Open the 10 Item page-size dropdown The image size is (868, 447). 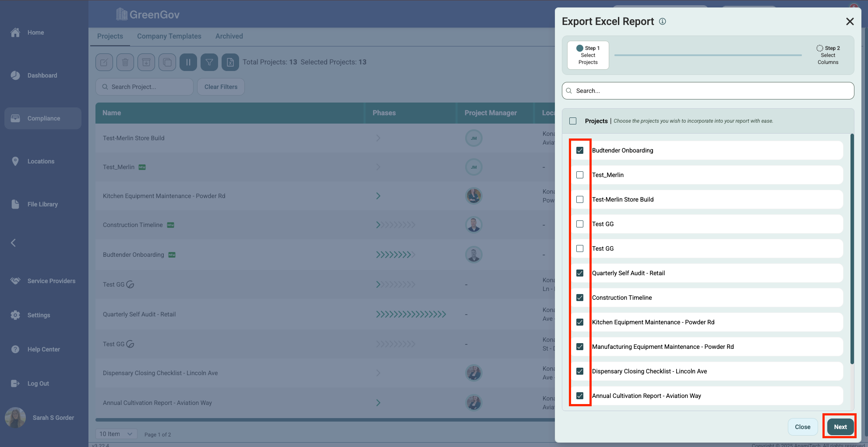pyautogui.click(x=116, y=434)
